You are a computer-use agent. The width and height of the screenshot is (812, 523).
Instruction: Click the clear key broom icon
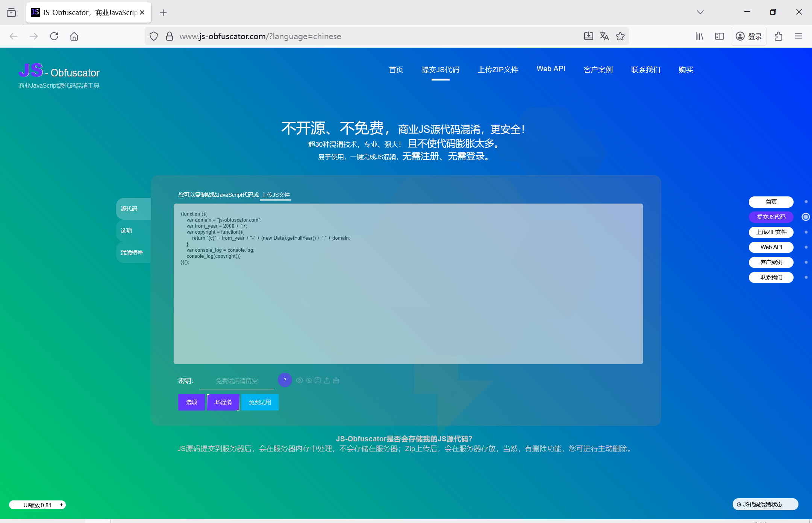336,380
